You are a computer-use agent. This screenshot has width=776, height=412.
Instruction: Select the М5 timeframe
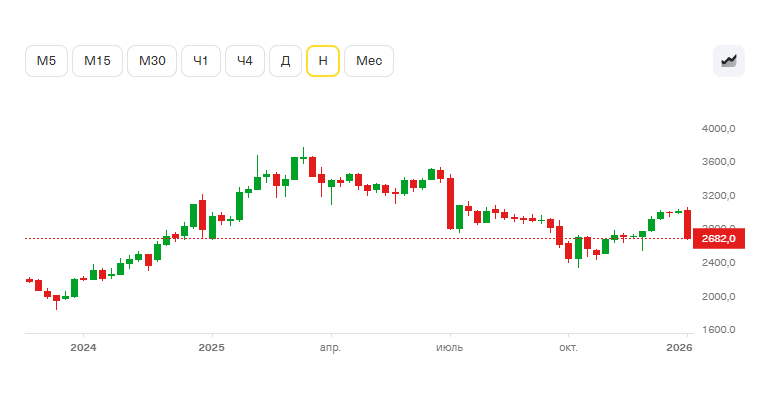click(x=47, y=61)
